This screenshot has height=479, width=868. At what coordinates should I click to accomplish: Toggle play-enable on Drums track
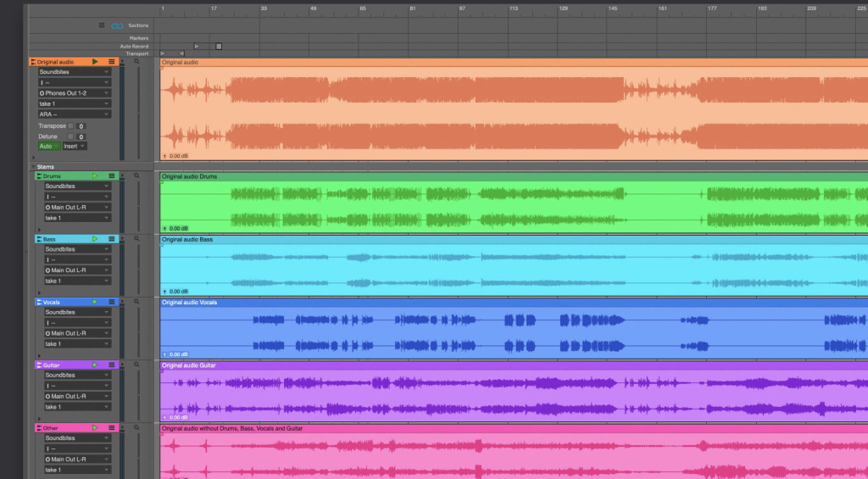click(95, 176)
